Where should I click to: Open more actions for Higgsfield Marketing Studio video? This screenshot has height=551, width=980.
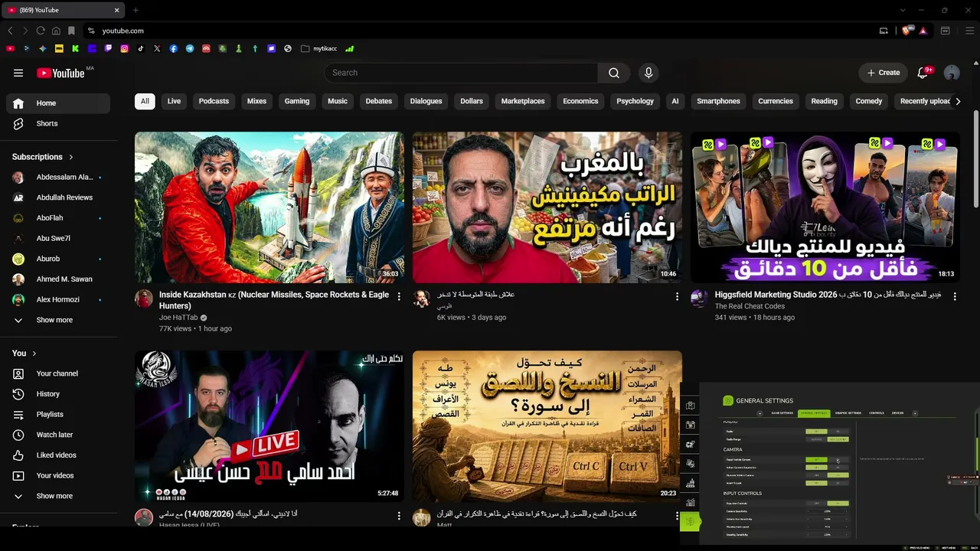click(x=955, y=297)
